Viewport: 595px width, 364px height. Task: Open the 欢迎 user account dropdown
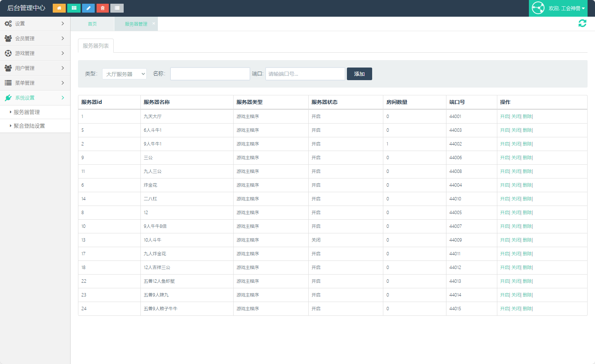coord(566,8)
